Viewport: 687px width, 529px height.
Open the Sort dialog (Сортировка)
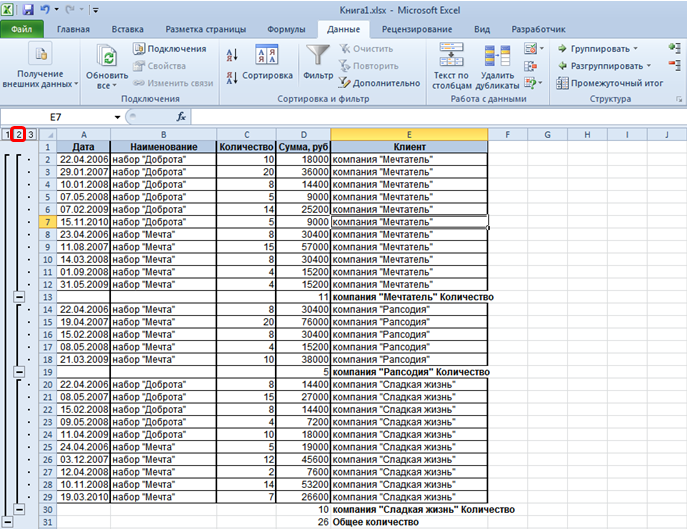[x=267, y=62]
